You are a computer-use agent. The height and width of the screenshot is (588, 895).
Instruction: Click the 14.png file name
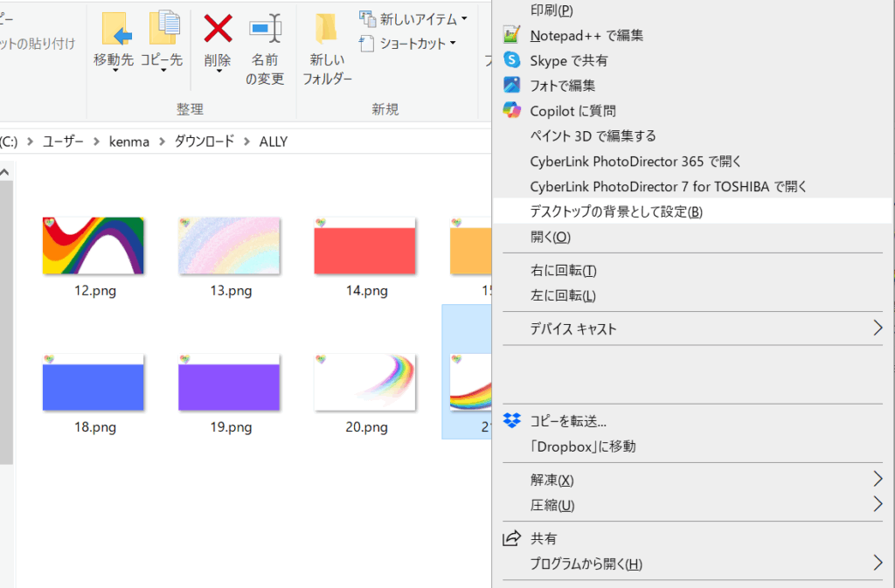366,291
